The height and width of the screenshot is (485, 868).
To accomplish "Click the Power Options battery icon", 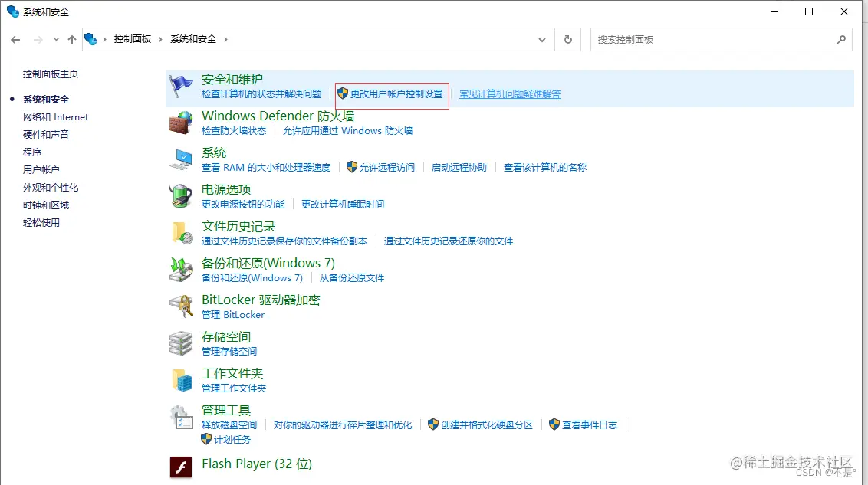I will click(180, 196).
